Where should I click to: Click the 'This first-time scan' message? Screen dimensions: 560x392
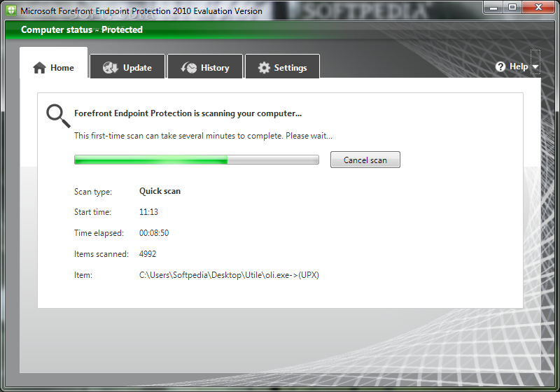click(203, 136)
